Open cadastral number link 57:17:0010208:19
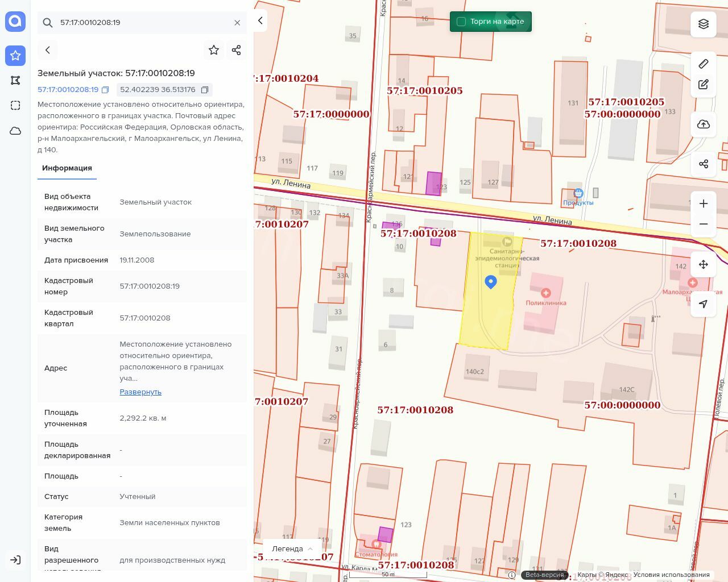The width and height of the screenshot is (728, 582). pos(68,90)
